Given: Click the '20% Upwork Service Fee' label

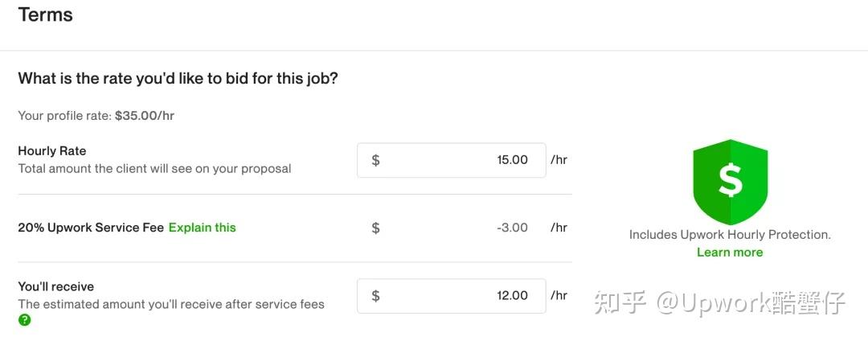Looking at the screenshot, I should [x=91, y=228].
